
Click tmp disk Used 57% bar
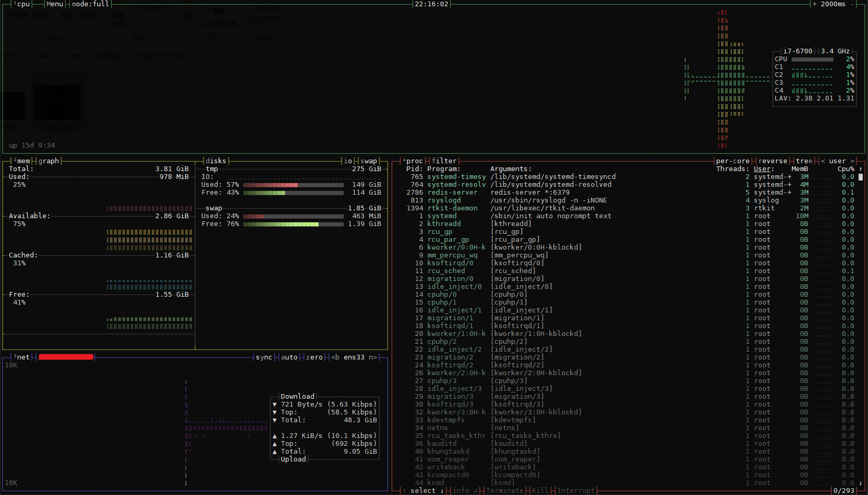coord(294,185)
